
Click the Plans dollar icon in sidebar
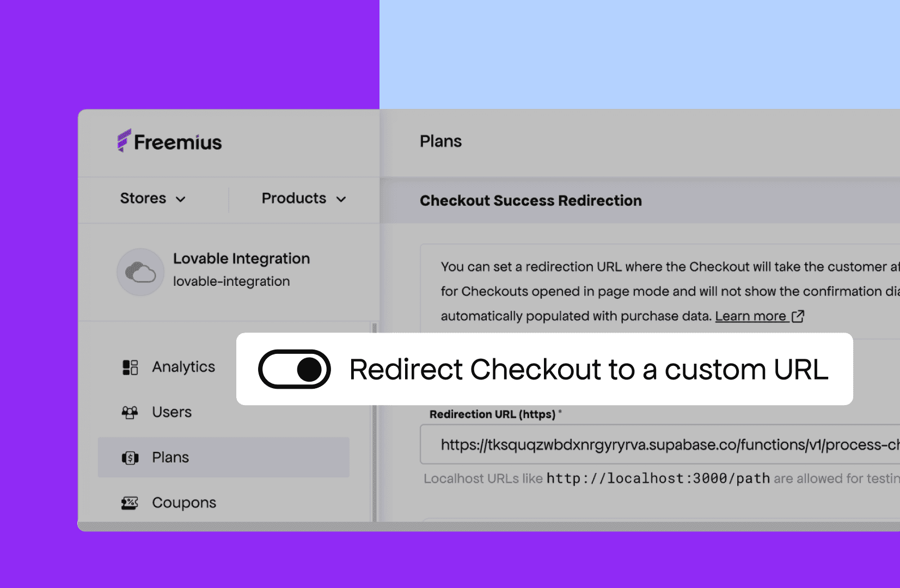pyautogui.click(x=130, y=458)
